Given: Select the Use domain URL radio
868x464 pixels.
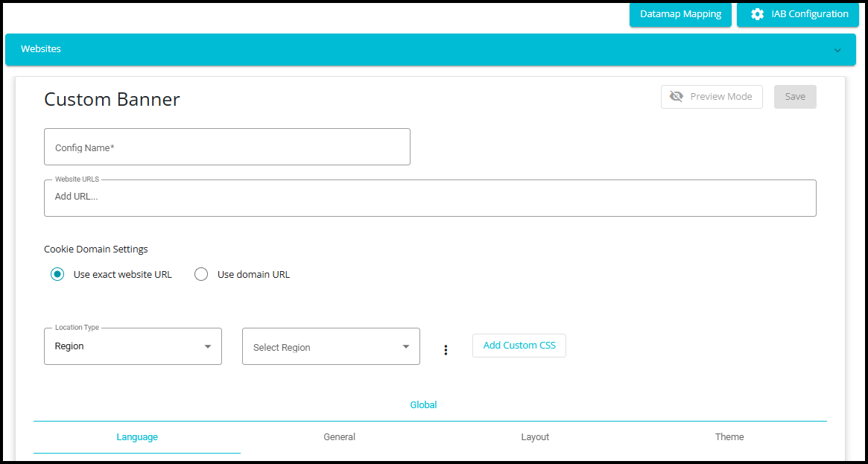Looking at the screenshot, I should [201, 274].
